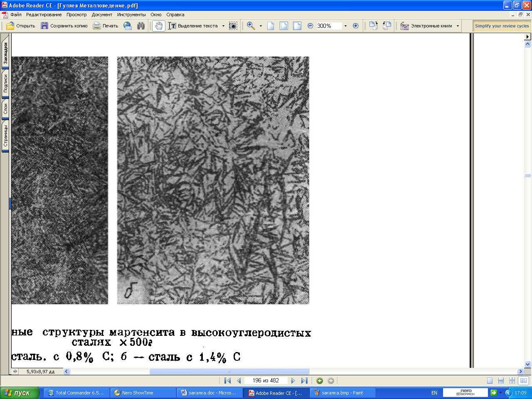Click the Печать printer button
The width and height of the screenshot is (532, 399).
pyautogui.click(x=106, y=26)
